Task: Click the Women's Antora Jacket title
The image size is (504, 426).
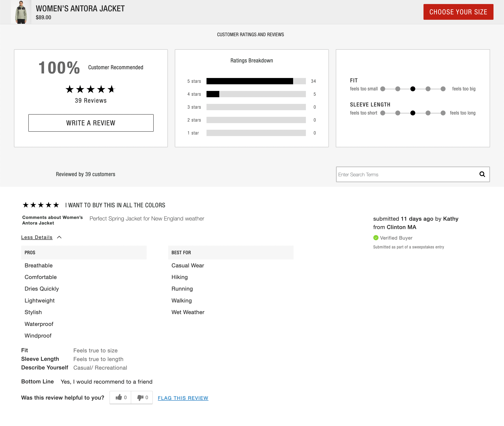Action: click(80, 8)
